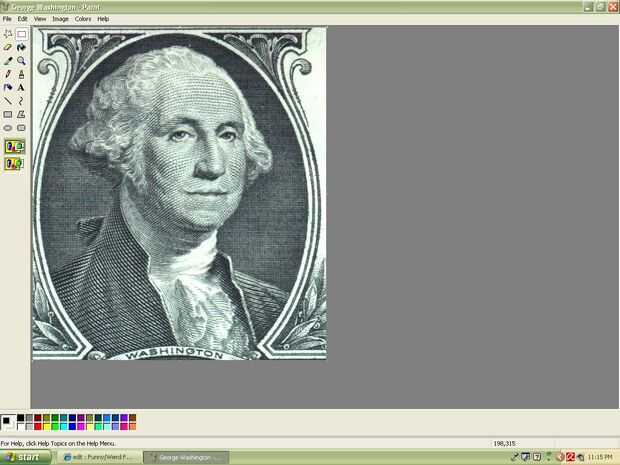This screenshot has width=620, height=465.
Task: Pick black from the color palette
Action: click(x=21, y=418)
